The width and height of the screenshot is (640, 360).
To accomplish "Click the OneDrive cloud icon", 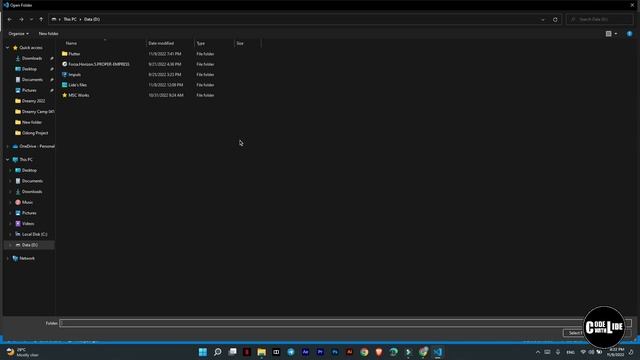I will coord(15,146).
